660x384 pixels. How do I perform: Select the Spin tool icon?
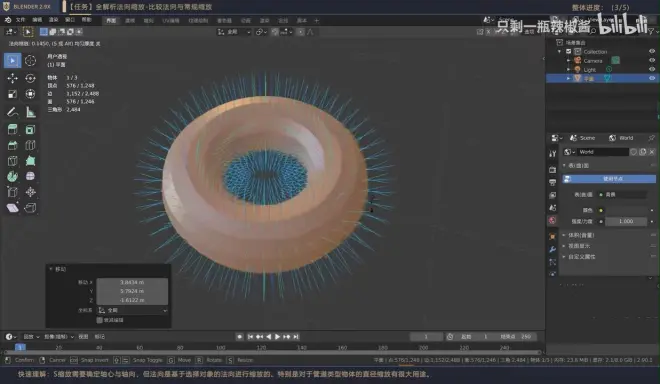tap(12, 176)
